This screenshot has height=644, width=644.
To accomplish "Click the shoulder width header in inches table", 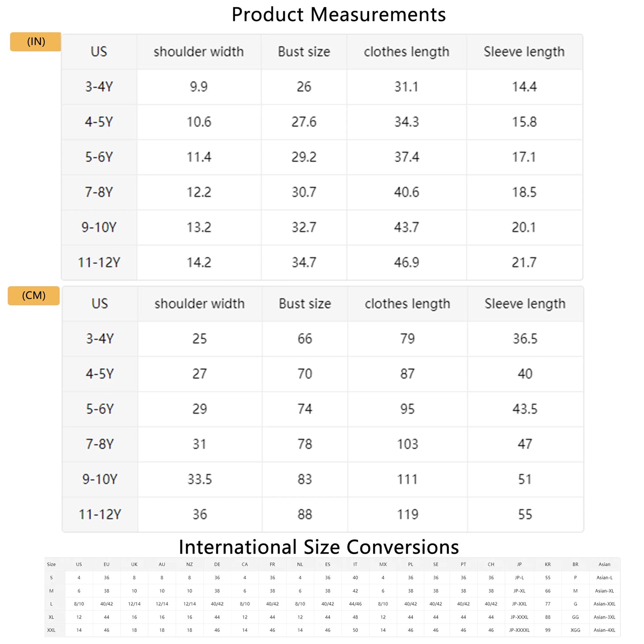I will click(x=199, y=52).
